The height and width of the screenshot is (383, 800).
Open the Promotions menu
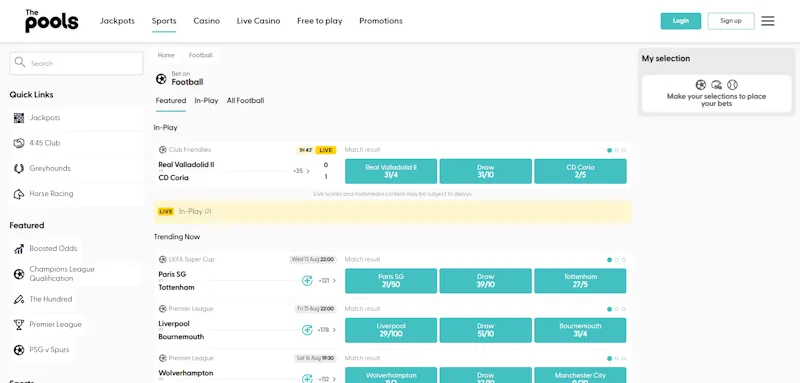click(381, 21)
